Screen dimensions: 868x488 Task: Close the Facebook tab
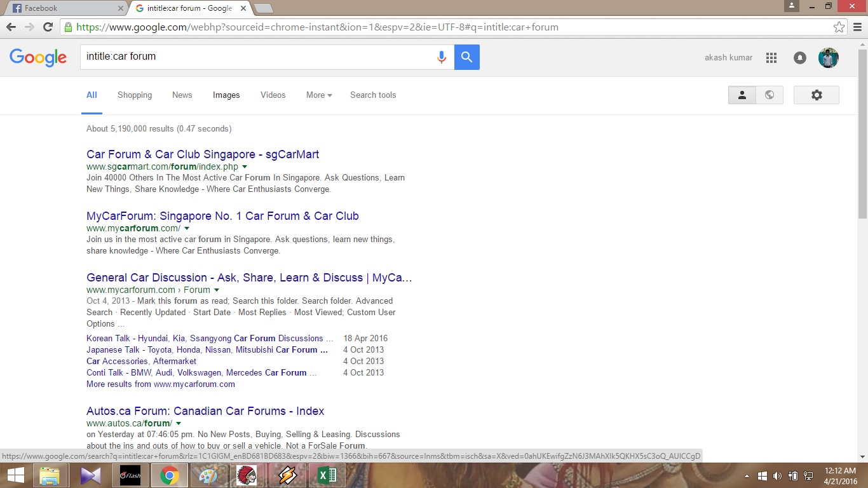tap(121, 8)
